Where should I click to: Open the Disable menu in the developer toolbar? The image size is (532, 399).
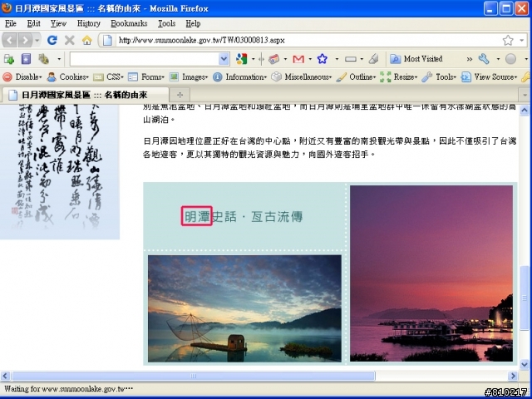click(x=22, y=77)
